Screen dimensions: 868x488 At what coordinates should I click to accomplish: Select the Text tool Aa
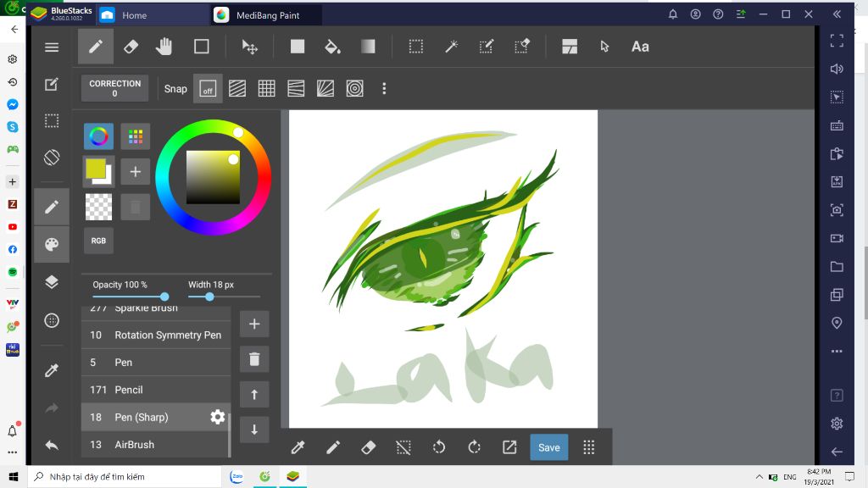640,47
